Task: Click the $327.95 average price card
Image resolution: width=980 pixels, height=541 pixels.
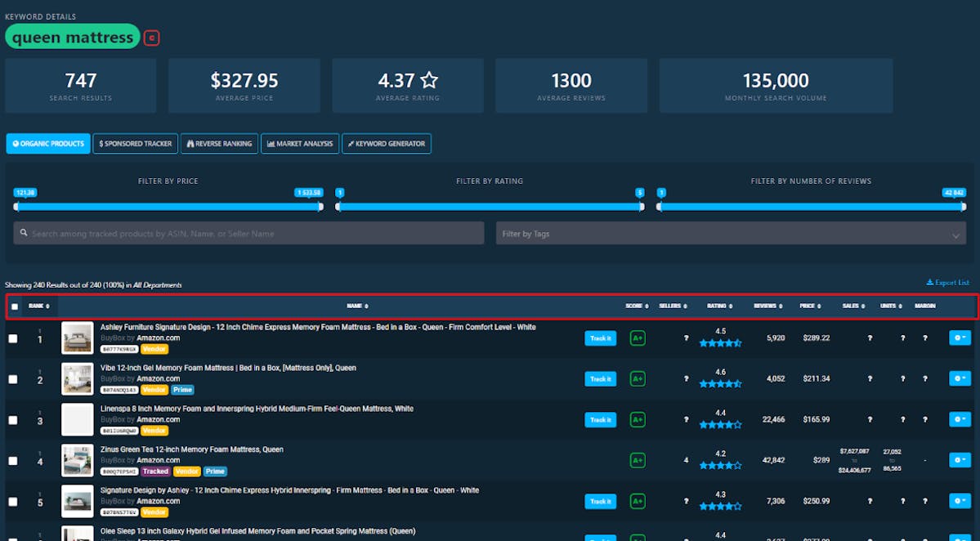Action: pyautogui.click(x=244, y=86)
